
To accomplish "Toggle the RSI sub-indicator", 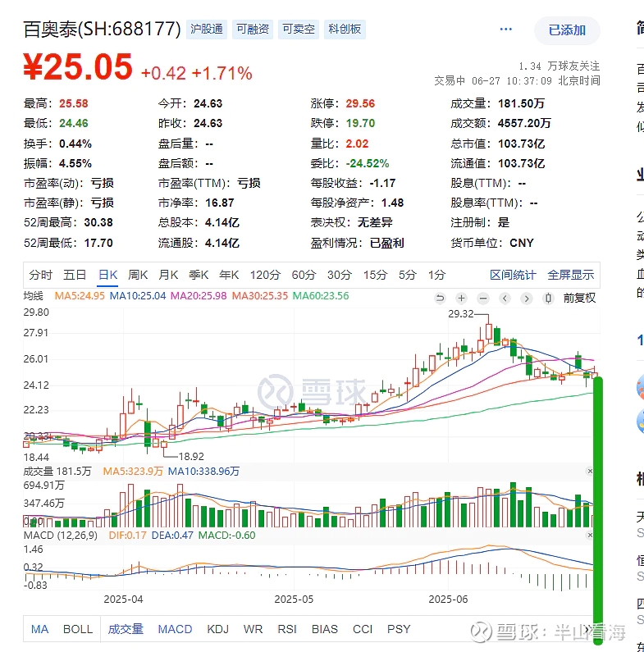I will pyautogui.click(x=287, y=629).
